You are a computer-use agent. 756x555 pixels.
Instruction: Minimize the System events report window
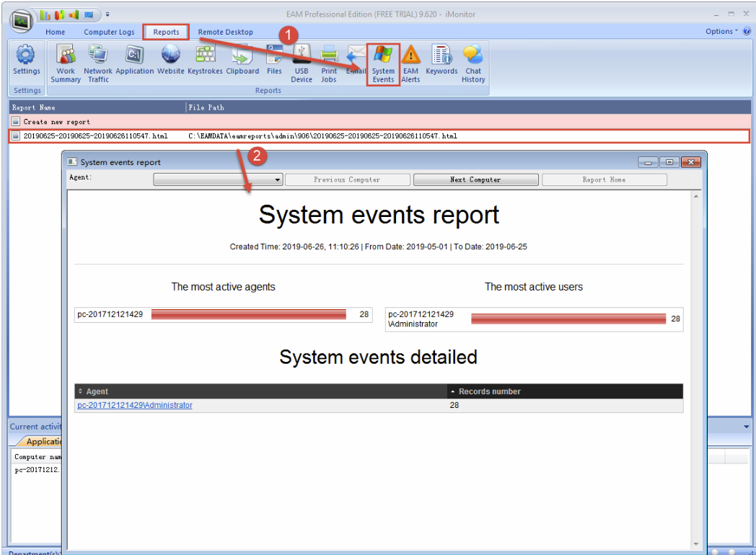point(648,162)
